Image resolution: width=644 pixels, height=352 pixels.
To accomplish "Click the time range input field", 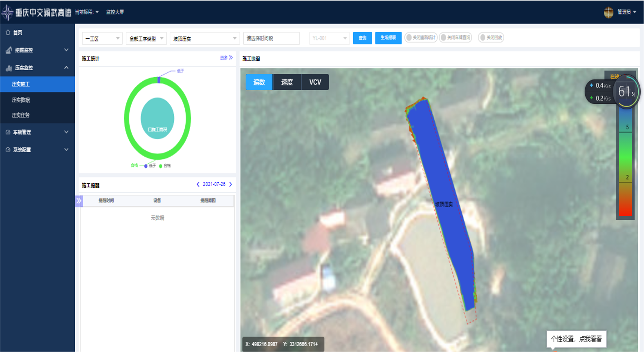I will pos(272,38).
